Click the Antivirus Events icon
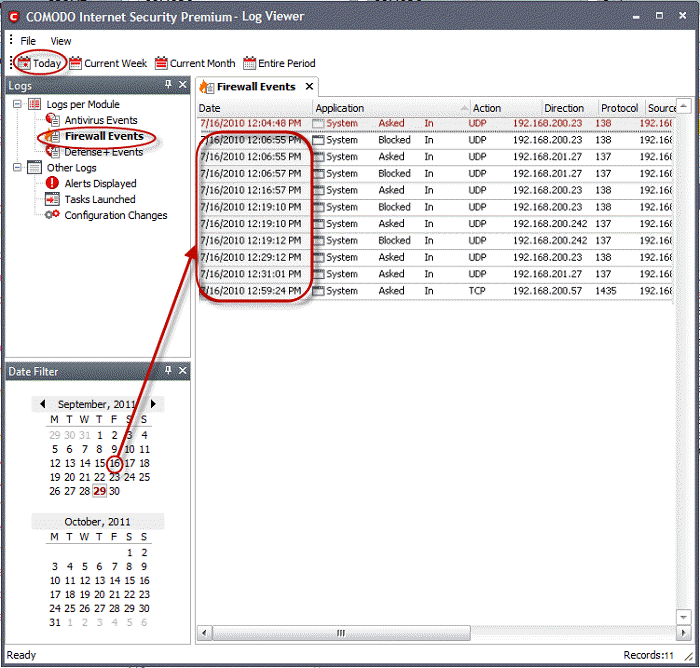Viewport: 700px width, 668px height. (53, 120)
